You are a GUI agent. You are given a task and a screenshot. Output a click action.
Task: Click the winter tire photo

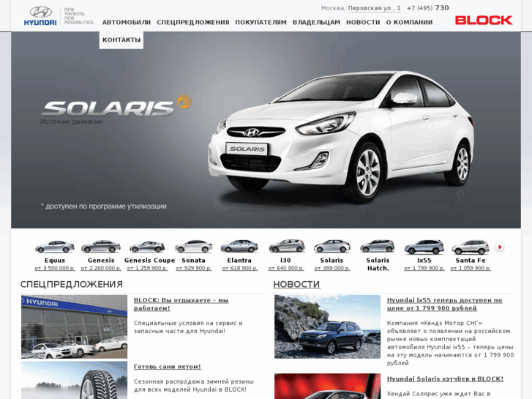(75, 380)
